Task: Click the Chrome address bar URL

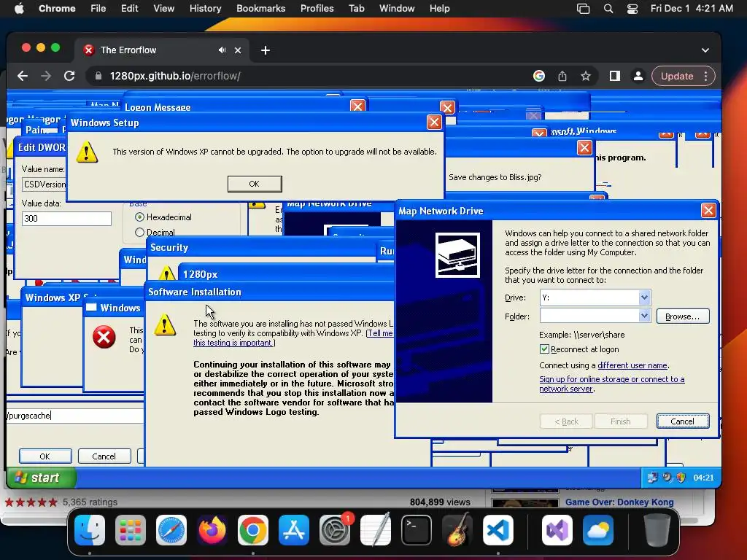Action: pyautogui.click(x=175, y=76)
